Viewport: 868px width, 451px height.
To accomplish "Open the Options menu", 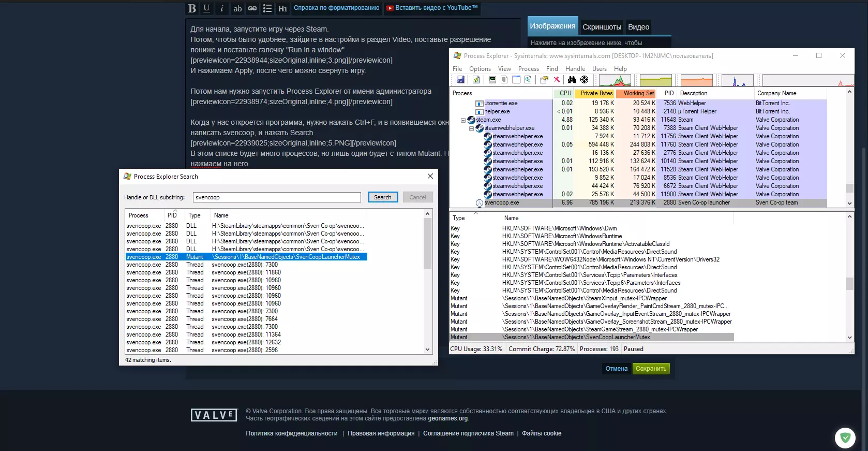I will (x=480, y=69).
